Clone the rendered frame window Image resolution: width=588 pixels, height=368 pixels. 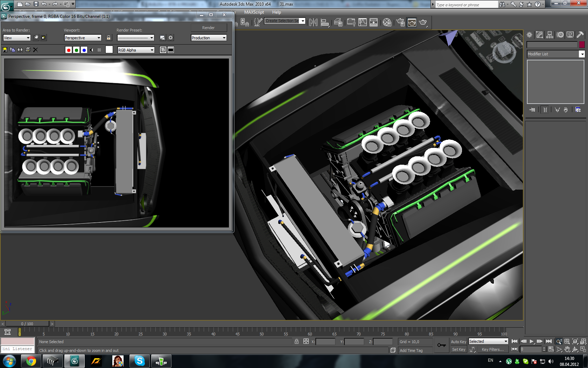click(20, 50)
